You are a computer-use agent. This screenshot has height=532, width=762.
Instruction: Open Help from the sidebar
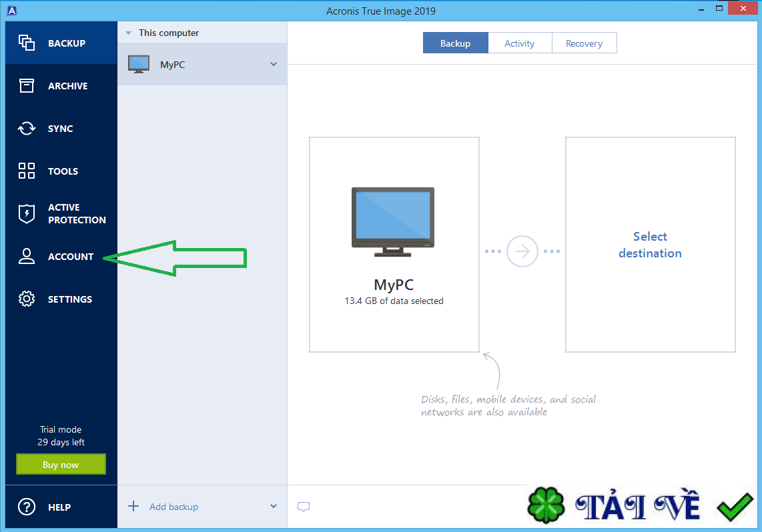click(x=27, y=507)
